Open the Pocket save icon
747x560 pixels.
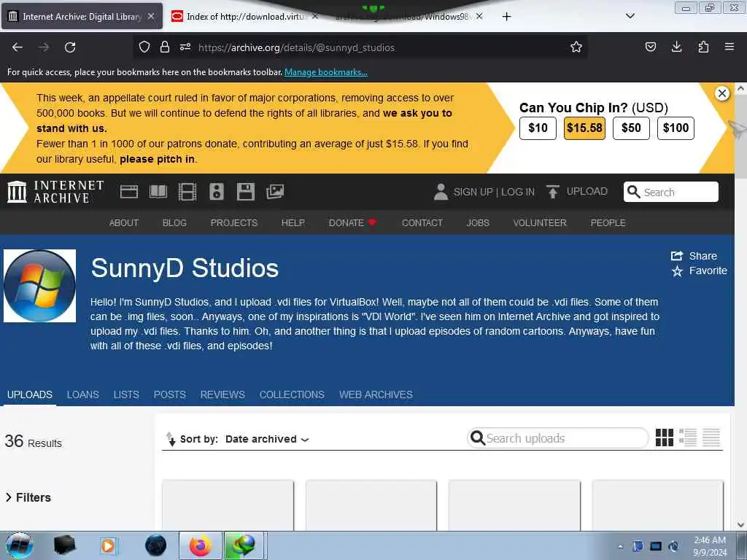pyautogui.click(x=650, y=47)
